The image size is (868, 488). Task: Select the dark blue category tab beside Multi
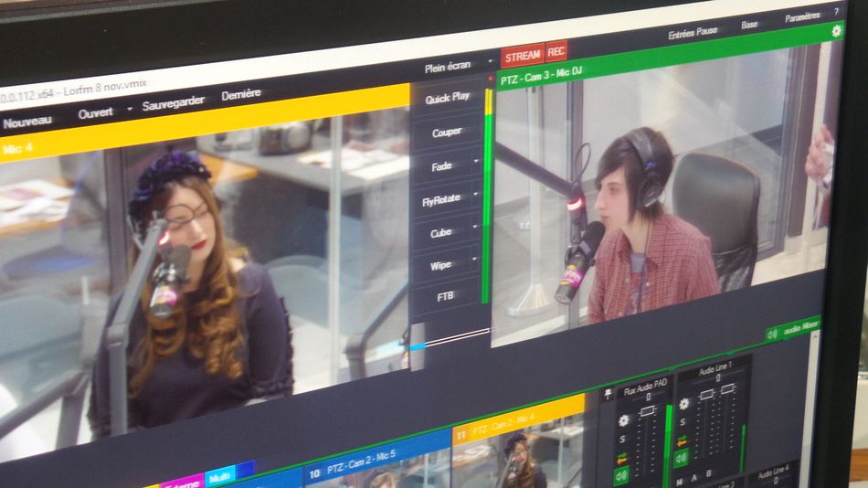point(245,470)
